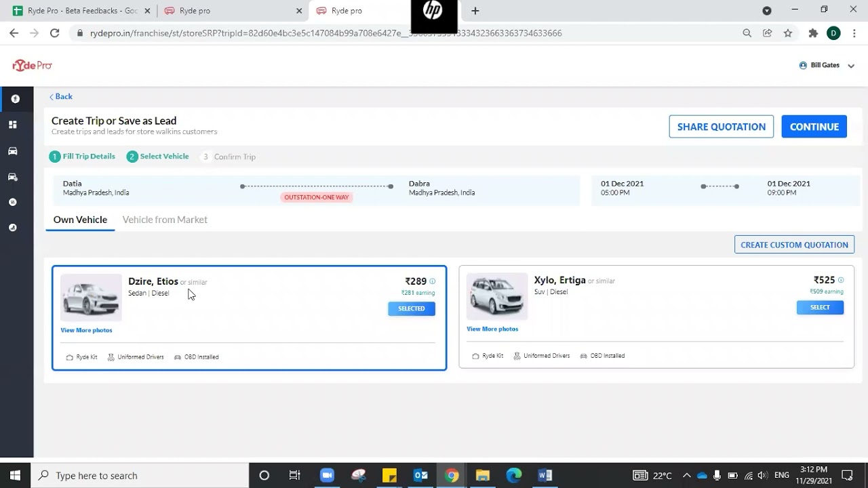The image size is (868, 488).
Task: Click the OUTSTATION-ONE WAY badge
Action: (317, 197)
